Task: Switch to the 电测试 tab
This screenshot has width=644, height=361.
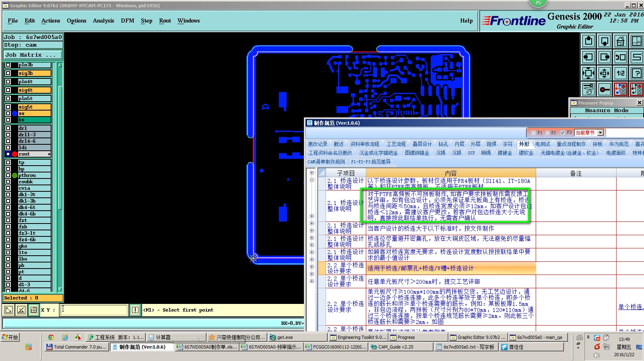Action: (543, 144)
